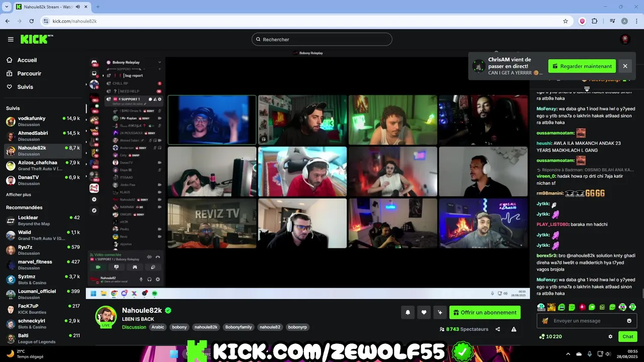The height and width of the screenshot is (362, 644).
Task: Open the tab search dropdown arrow
Action: point(7,7)
